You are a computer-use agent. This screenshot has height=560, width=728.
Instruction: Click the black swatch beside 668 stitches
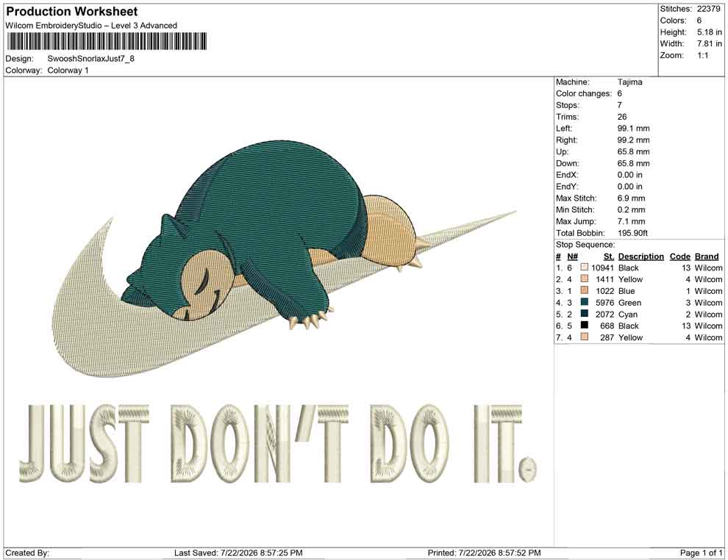pyautogui.click(x=585, y=326)
